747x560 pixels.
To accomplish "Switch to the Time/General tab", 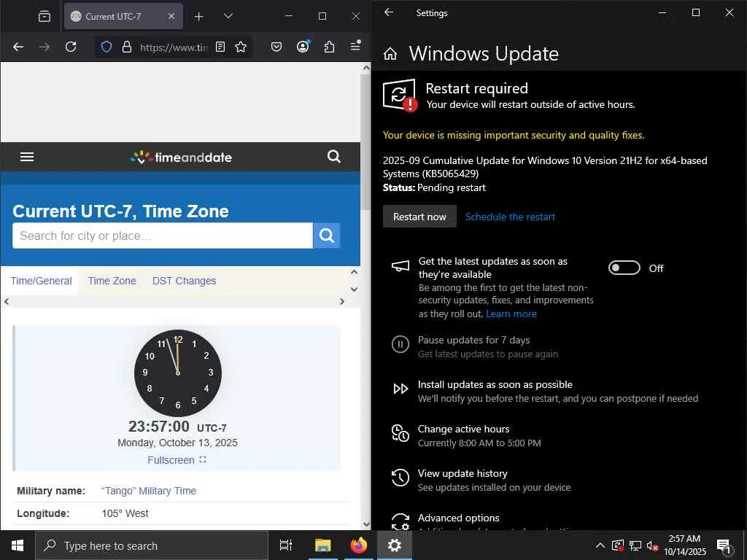I will [41, 281].
